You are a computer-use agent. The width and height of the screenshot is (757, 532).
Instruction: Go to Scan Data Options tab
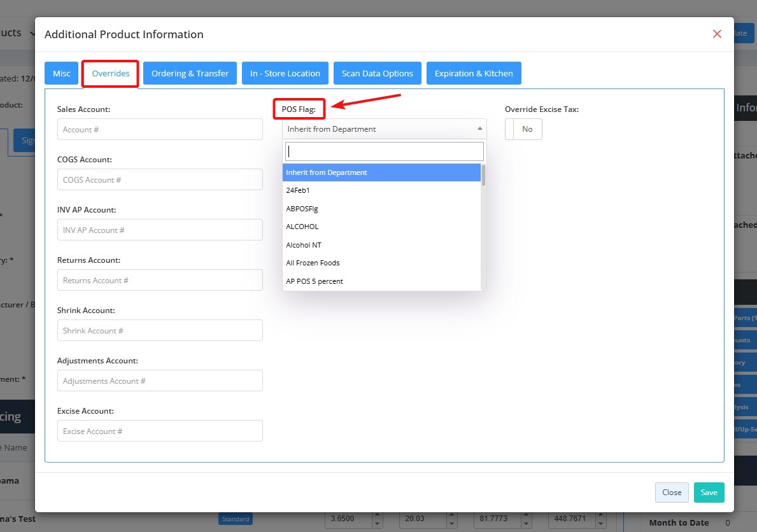click(x=377, y=73)
